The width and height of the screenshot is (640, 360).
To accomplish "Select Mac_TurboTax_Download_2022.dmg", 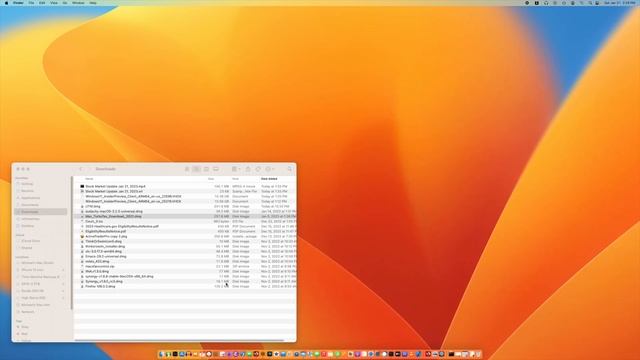I will pos(113,216).
